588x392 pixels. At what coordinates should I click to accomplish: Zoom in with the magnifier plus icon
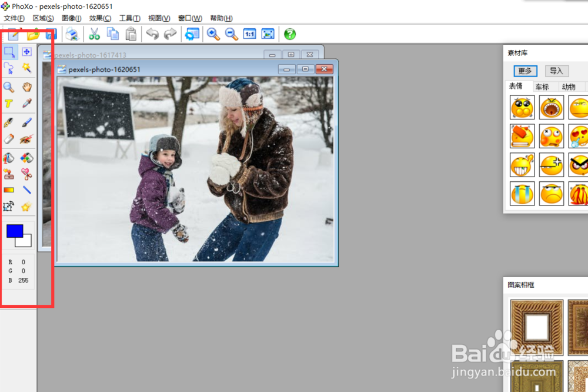(213, 34)
